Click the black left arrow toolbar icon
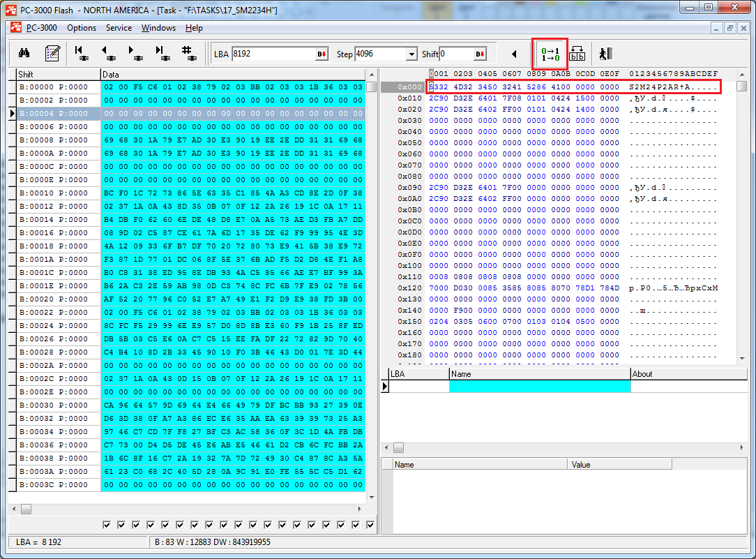Image resolution: width=756 pixels, height=559 pixels. tap(515, 54)
